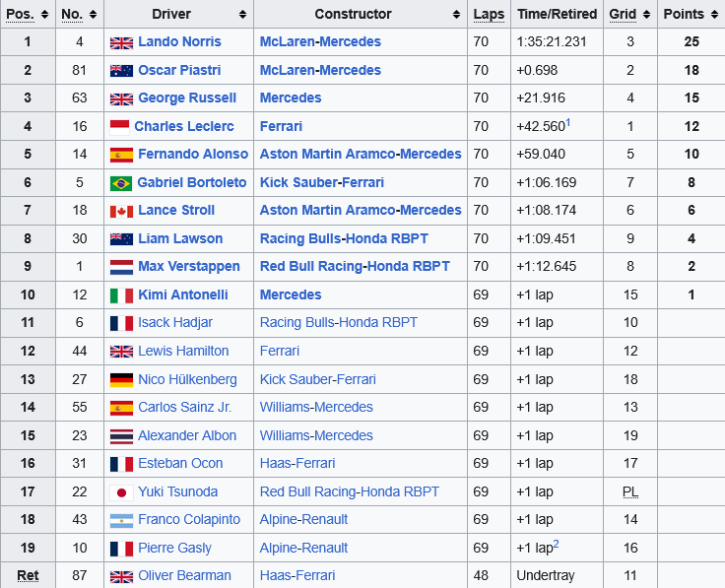Click the UK flag beside Oliver Bearman
The image size is (725, 588).
(x=121, y=576)
